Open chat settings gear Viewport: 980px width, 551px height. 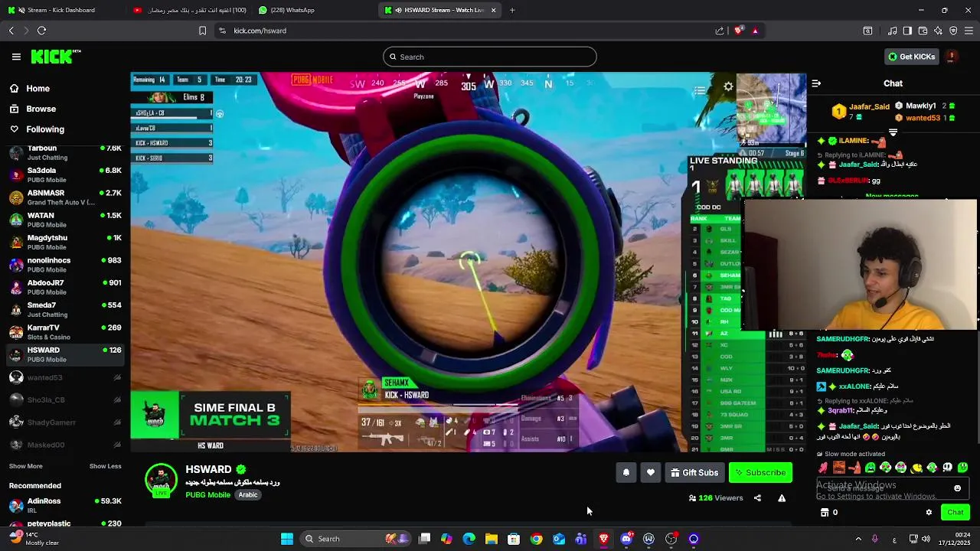coord(929,513)
